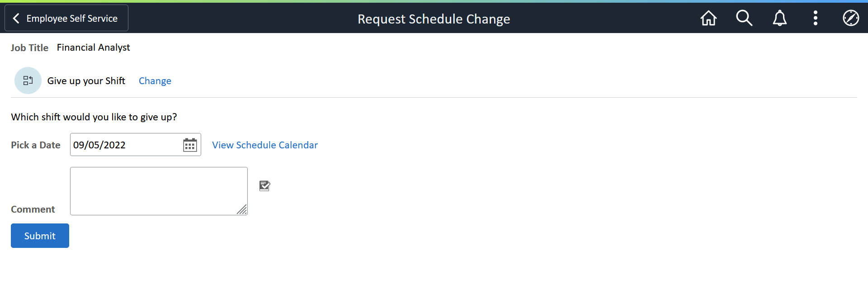Screen dimensions: 868x299
Task: Open the NavBar compass icon
Action: [x=851, y=18]
